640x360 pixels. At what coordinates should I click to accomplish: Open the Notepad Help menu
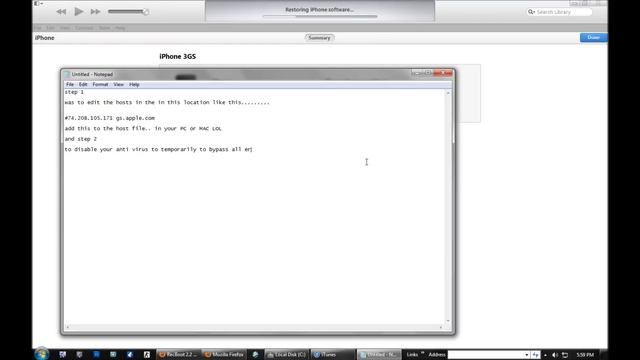pos(134,84)
